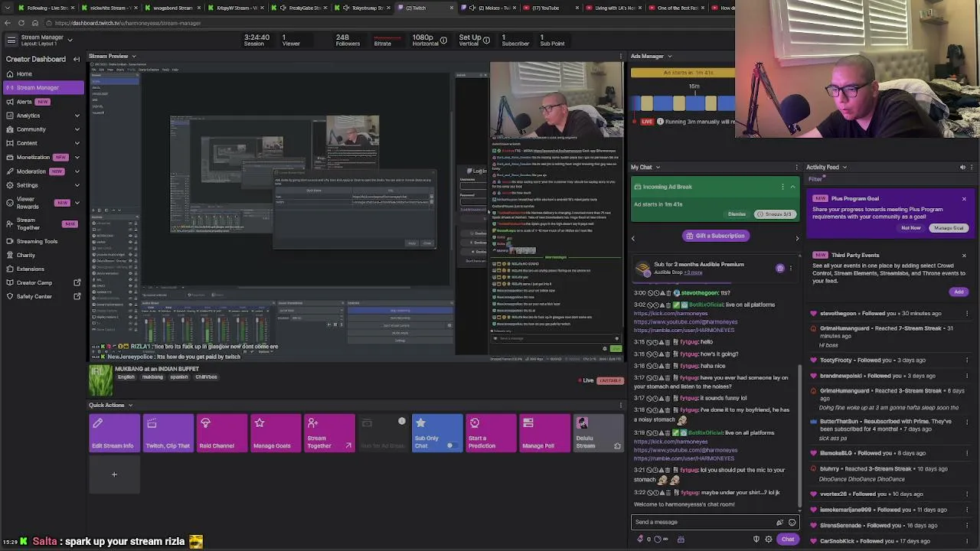Collapse the Incoming Ad Break card
The image size is (980, 551).
tap(792, 187)
